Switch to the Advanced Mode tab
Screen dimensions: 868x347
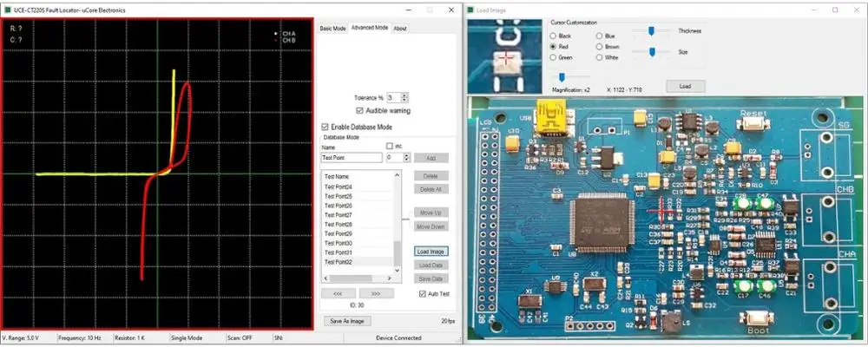coord(369,28)
